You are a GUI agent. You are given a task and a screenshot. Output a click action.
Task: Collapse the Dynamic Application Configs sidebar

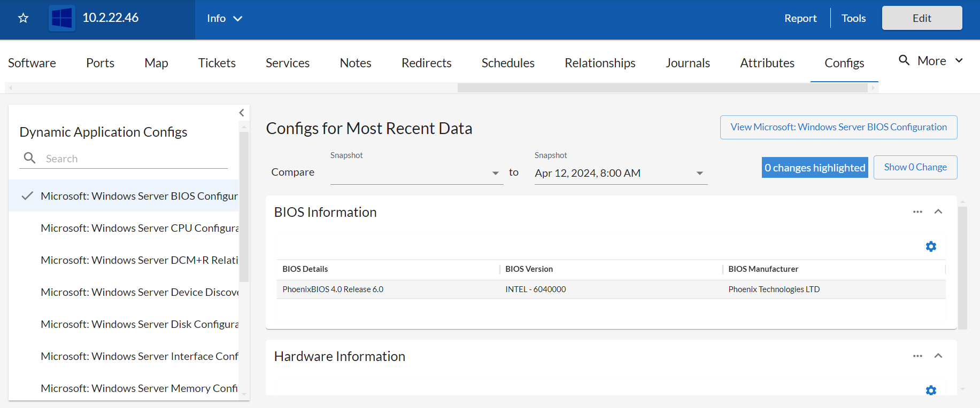point(242,113)
